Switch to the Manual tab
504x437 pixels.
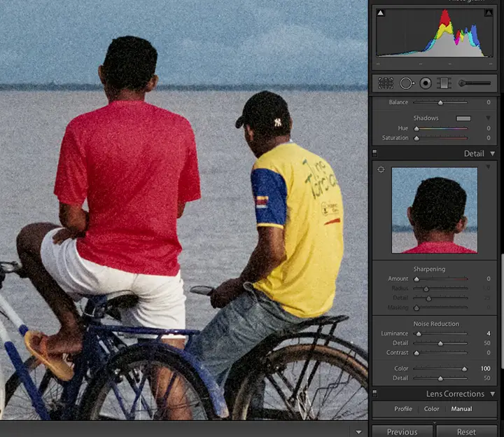click(461, 409)
